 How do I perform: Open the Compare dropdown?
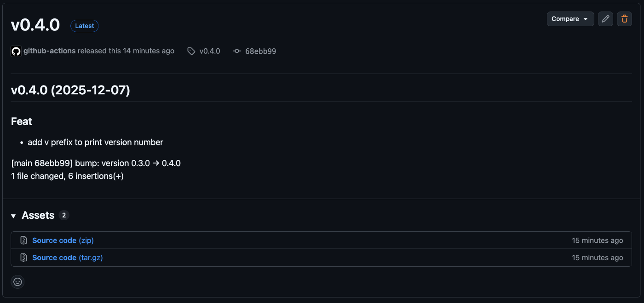pos(570,19)
